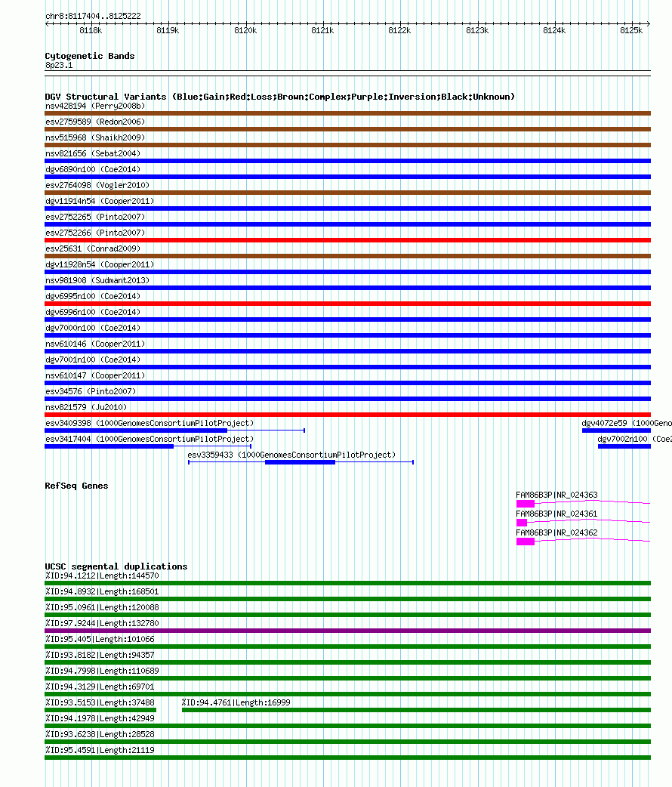Select esv2764098 (Vogler2010) variant label
672x787 pixels.
coord(97,185)
